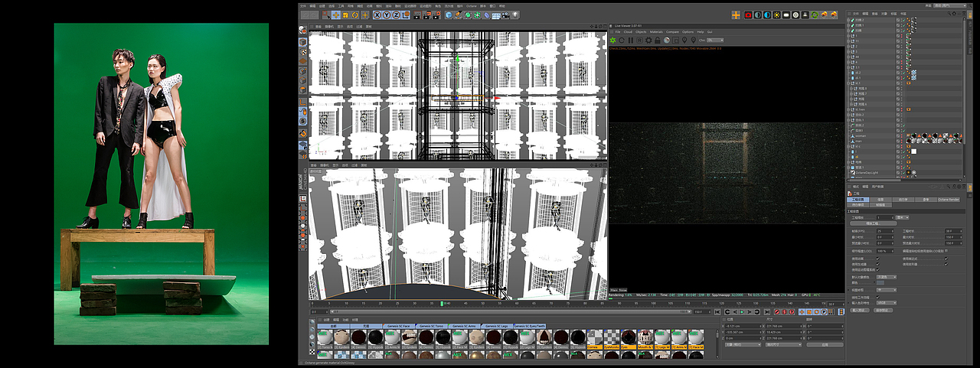Select the Rotate tool
The height and width of the screenshot is (368, 980).
[354, 15]
